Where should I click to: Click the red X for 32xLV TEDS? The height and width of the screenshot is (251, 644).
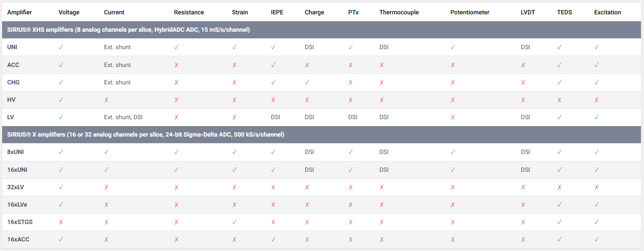[x=559, y=187]
